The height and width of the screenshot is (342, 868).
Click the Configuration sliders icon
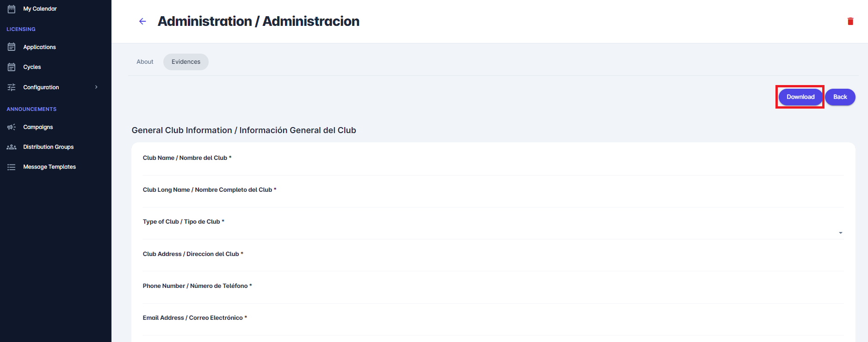[12, 87]
